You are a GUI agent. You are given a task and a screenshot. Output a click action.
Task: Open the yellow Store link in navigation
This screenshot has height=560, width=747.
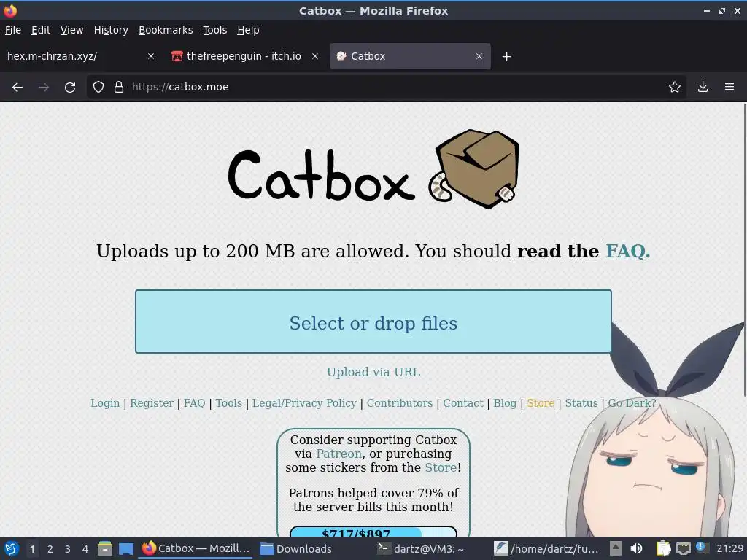541,403
